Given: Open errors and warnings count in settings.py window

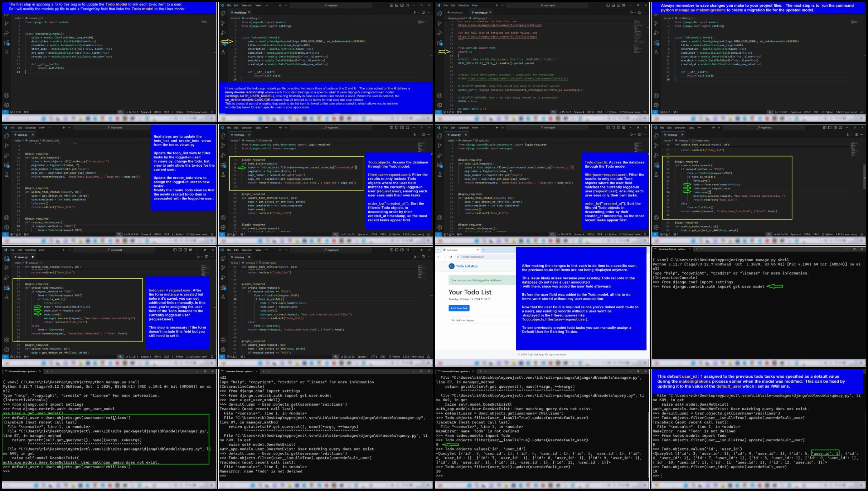Looking at the screenshot, I should pyautogui.click(x=448, y=112).
